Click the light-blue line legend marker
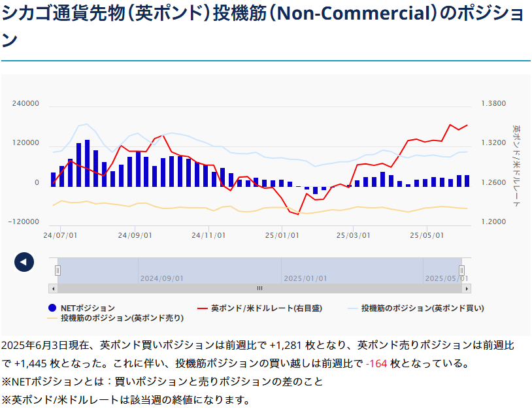Image resolution: width=532 pixels, height=411 pixels. coord(353,308)
